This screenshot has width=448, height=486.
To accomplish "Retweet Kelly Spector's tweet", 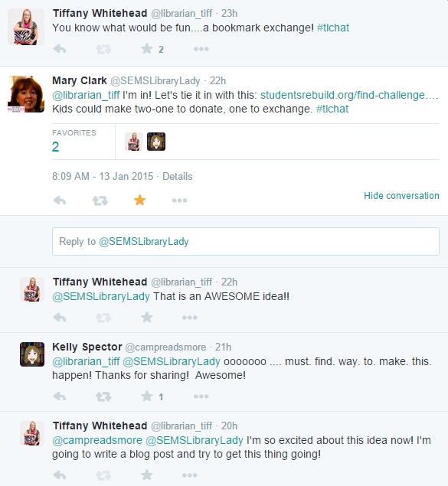I will click(x=103, y=396).
